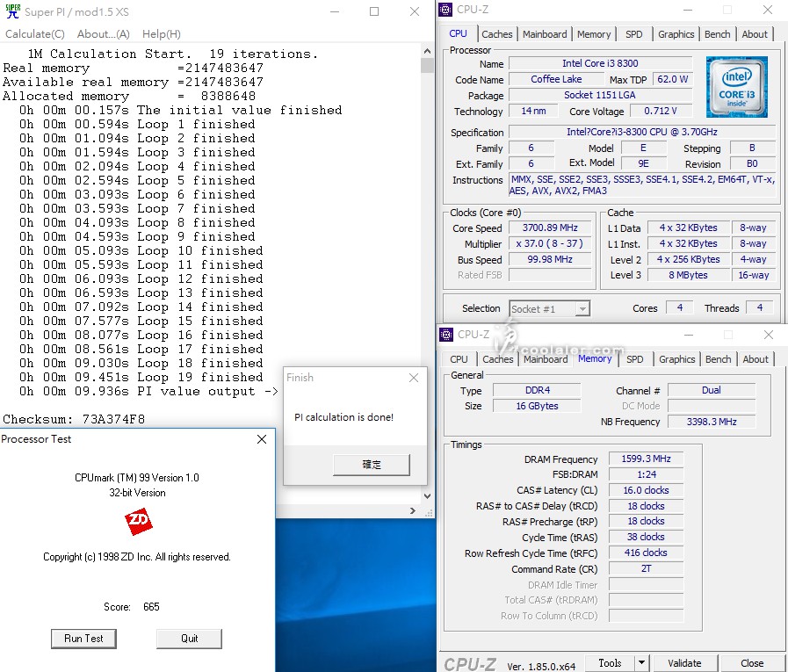Image resolution: width=788 pixels, height=672 pixels.
Task: Click the Core Voltage value '0.712 V'
Action: click(x=660, y=111)
